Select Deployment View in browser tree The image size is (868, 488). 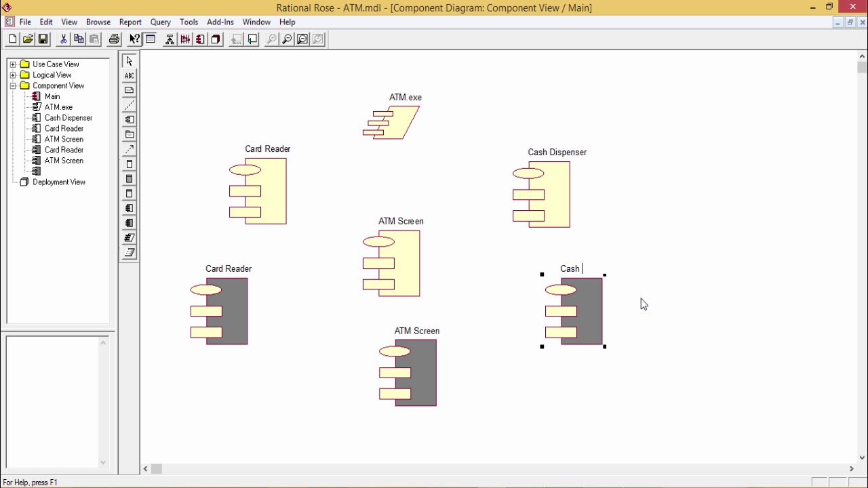[x=59, y=182]
